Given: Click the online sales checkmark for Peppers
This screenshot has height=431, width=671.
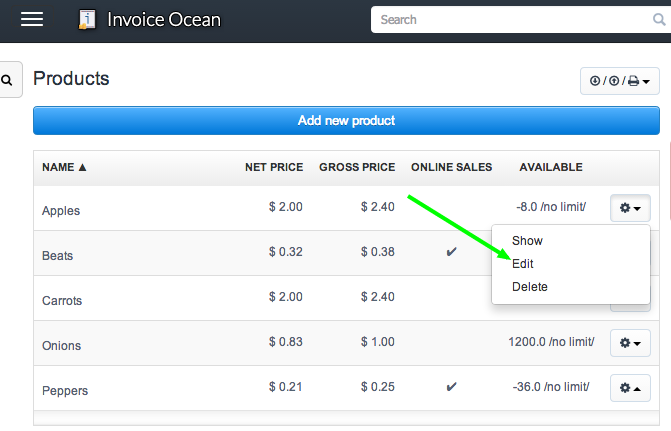Looking at the screenshot, I should click(451, 387).
